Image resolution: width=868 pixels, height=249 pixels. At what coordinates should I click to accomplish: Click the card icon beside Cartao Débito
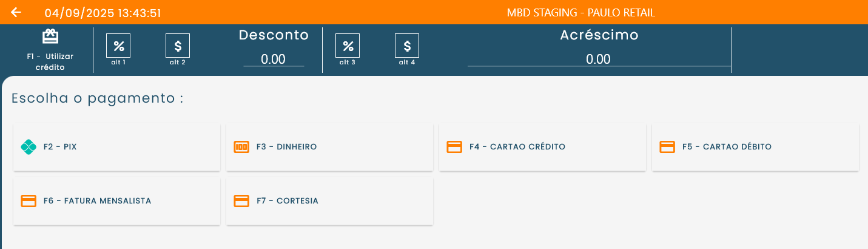coord(667,147)
